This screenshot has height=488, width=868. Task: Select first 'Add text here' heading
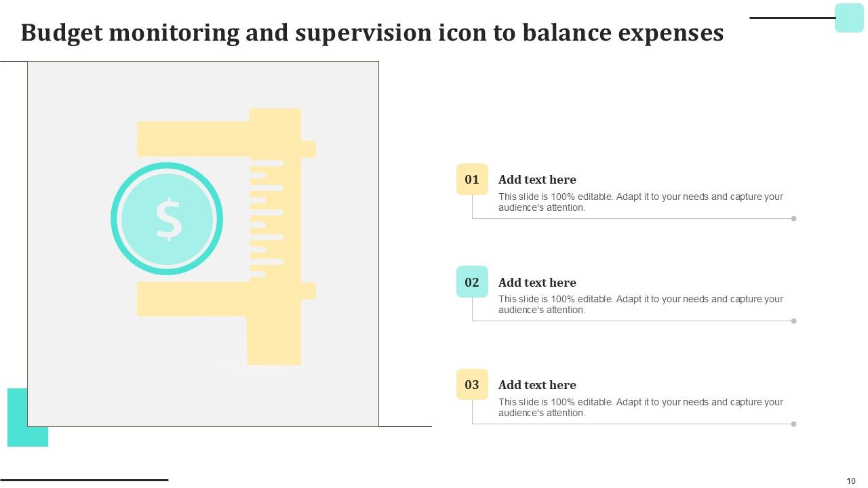[537, 180]
